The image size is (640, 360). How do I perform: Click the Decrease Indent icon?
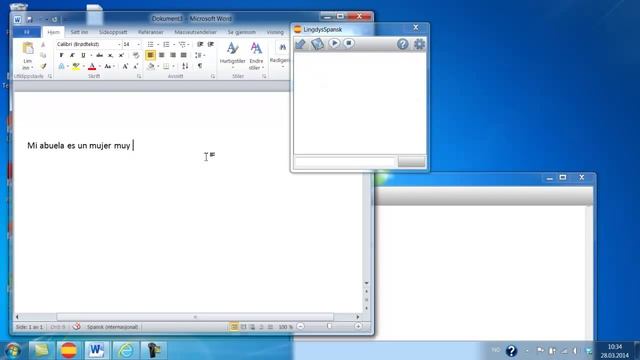(200, 44)
